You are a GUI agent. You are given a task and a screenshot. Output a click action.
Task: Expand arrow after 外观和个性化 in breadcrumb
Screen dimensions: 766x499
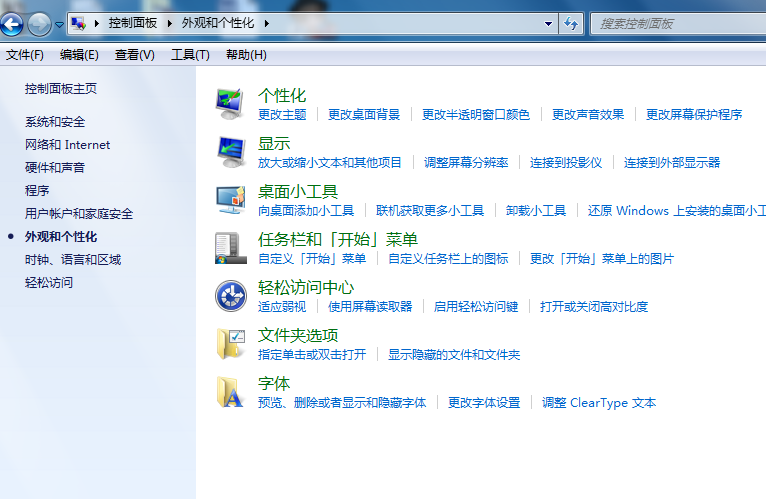click(x=267, y=23)
